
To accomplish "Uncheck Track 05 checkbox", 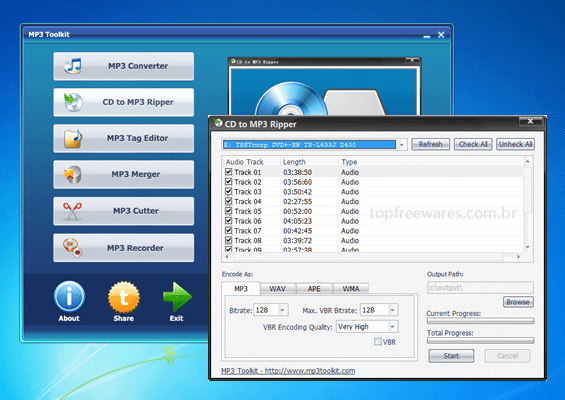I will click(x=228, y=211).
